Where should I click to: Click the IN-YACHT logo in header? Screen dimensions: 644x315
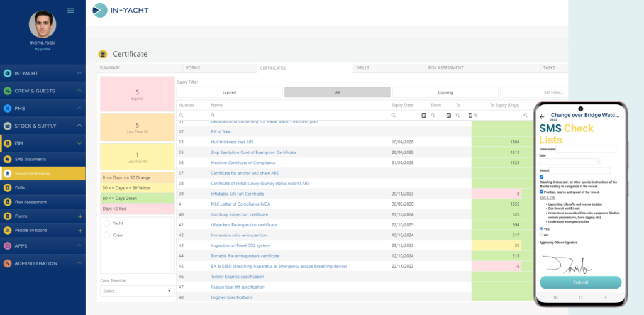[121, 10]
